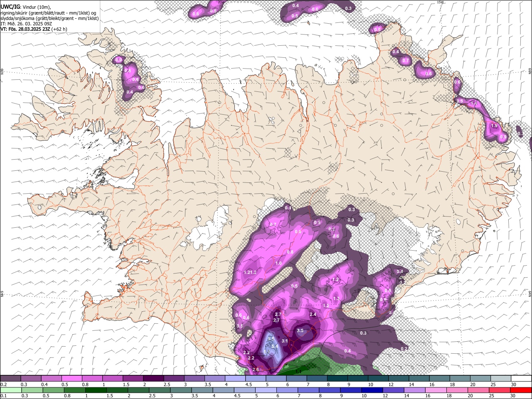
Task: Pick the light gray snow swatch between 25 and 30
Action: (x=500, y=379)
